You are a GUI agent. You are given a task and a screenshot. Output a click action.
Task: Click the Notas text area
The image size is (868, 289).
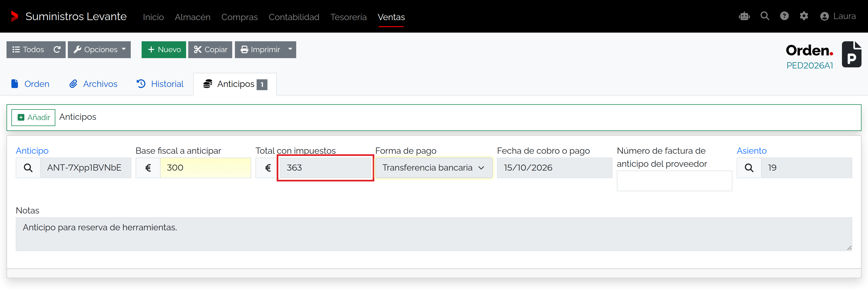(x=434, y=234)
